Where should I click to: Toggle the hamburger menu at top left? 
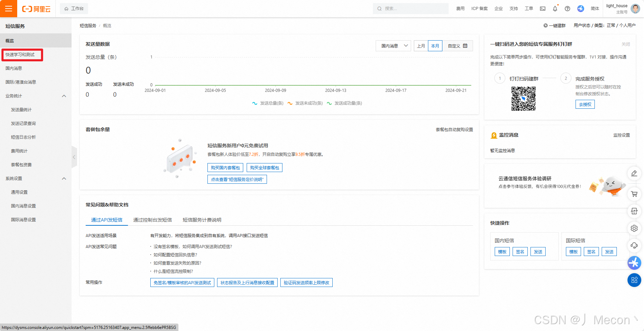coord(8,8)
